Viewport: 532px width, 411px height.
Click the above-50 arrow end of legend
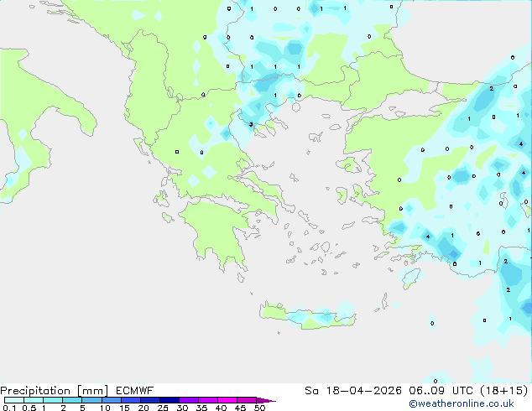click(x=266, y=400)
